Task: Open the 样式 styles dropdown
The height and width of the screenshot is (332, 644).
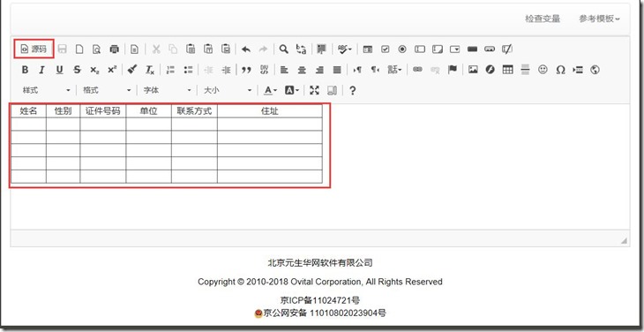Action: [47, 90]
